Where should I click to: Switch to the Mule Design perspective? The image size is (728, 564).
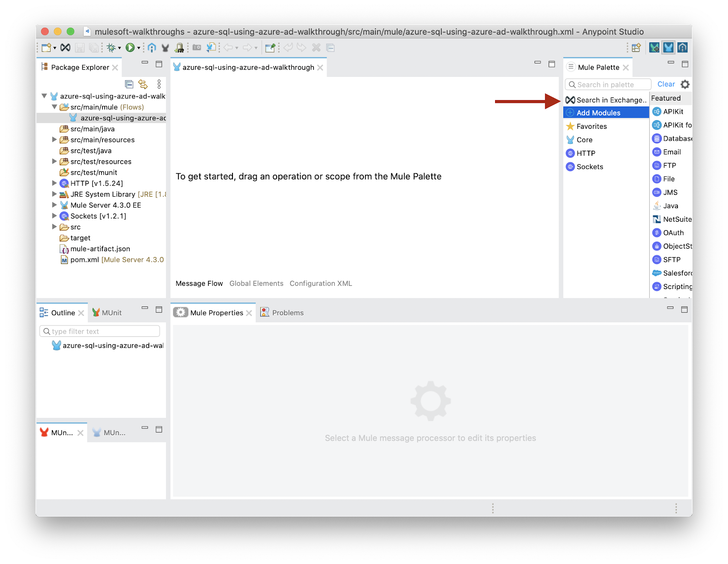click(668, 47)
